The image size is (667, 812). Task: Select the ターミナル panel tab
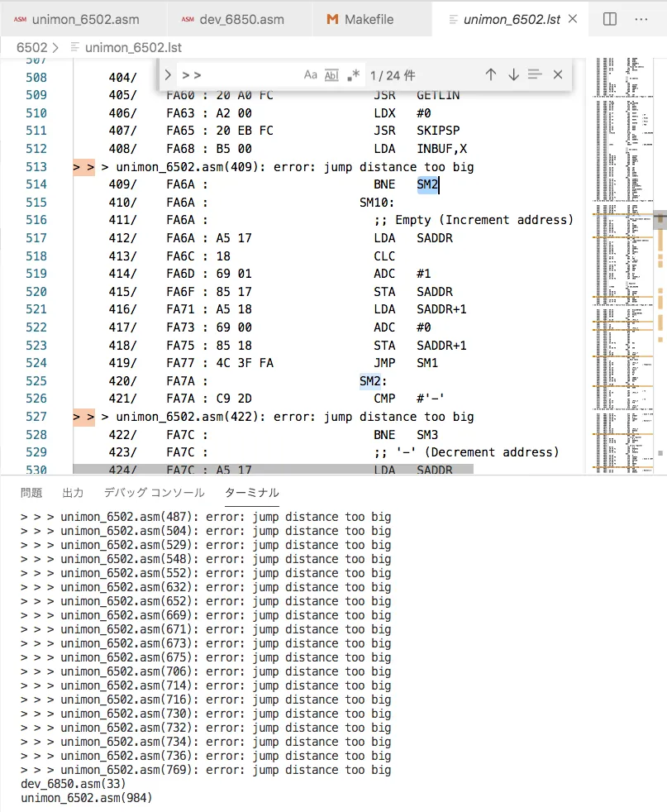252,493
